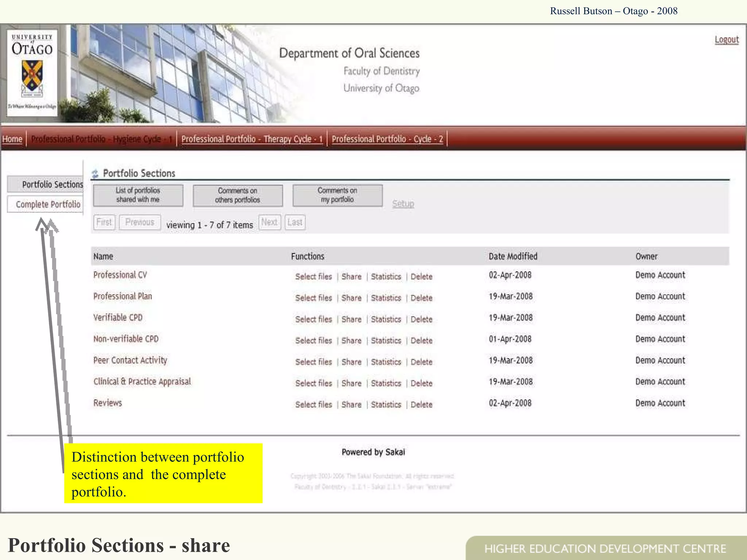Screen dimensions: 747x560
Task: Open the Home tab
Action: [x=12, y=139]
